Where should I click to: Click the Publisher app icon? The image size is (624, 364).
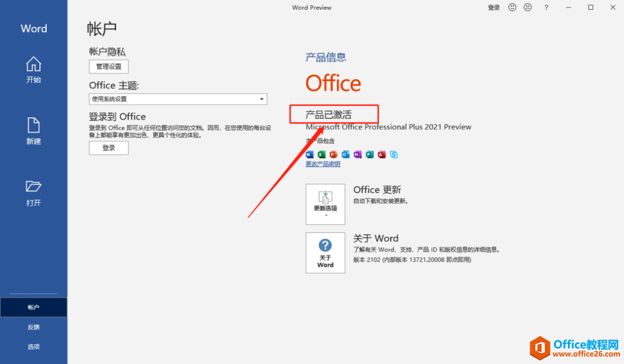coord(370,154)
